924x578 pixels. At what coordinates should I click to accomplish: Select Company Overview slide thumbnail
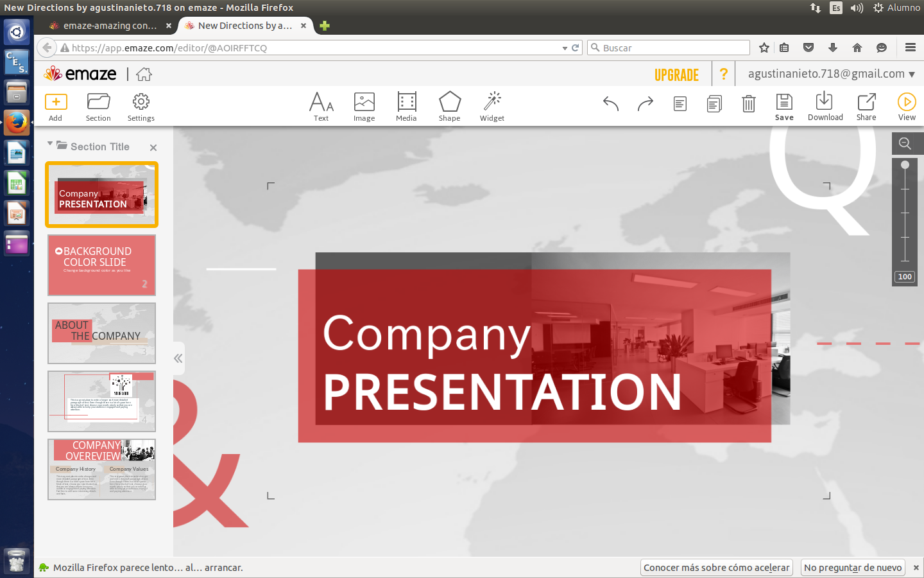101,469
